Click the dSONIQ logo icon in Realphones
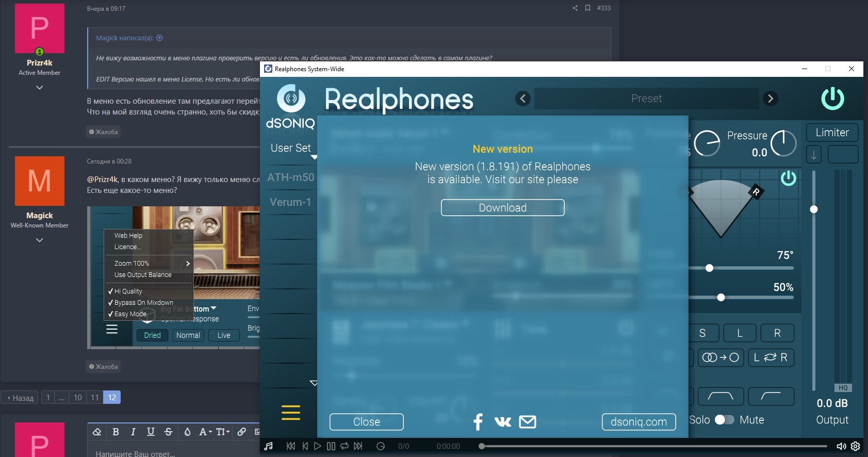Viewport: 868px width, 457px height. (x=291, y=99)
